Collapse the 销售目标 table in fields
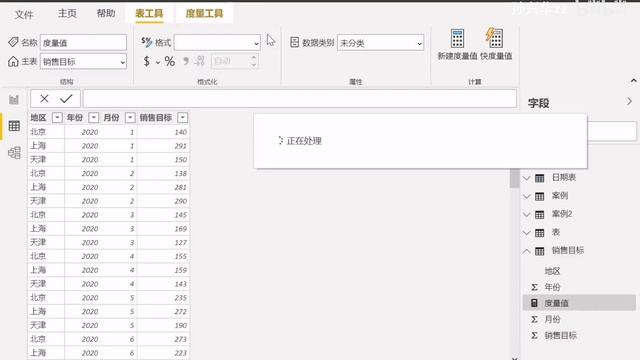The height and width of the screenshot is (360, 640). click(527, 251)
